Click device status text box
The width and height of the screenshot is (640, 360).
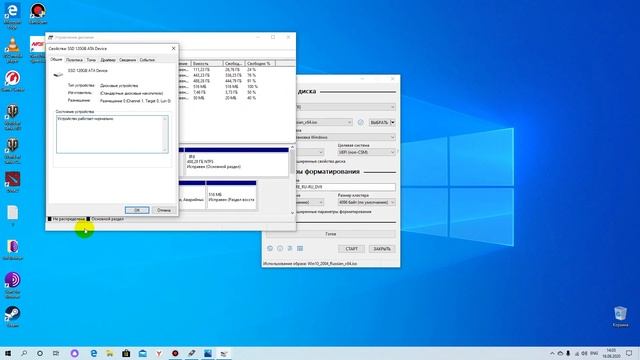click(112, 134)
